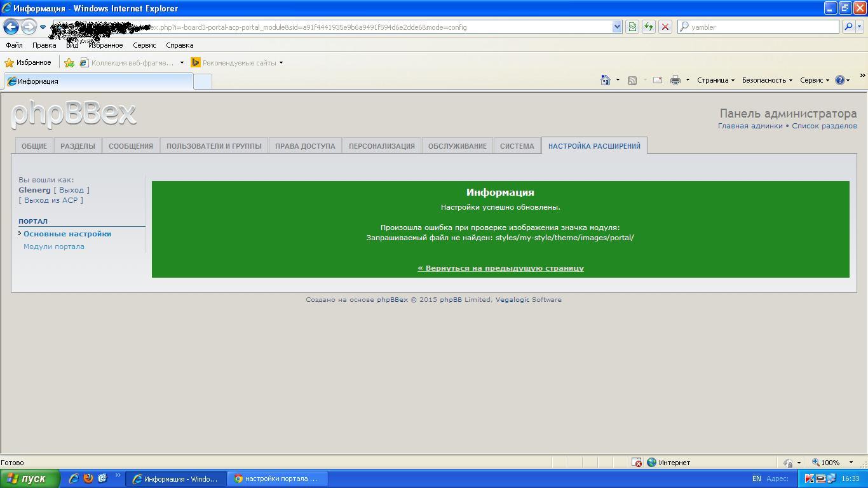Open the ОБСЛУЖИВАНИЕ admin tab
The height and width of the screenshot is (488, 868).
[x=457, y=146]
